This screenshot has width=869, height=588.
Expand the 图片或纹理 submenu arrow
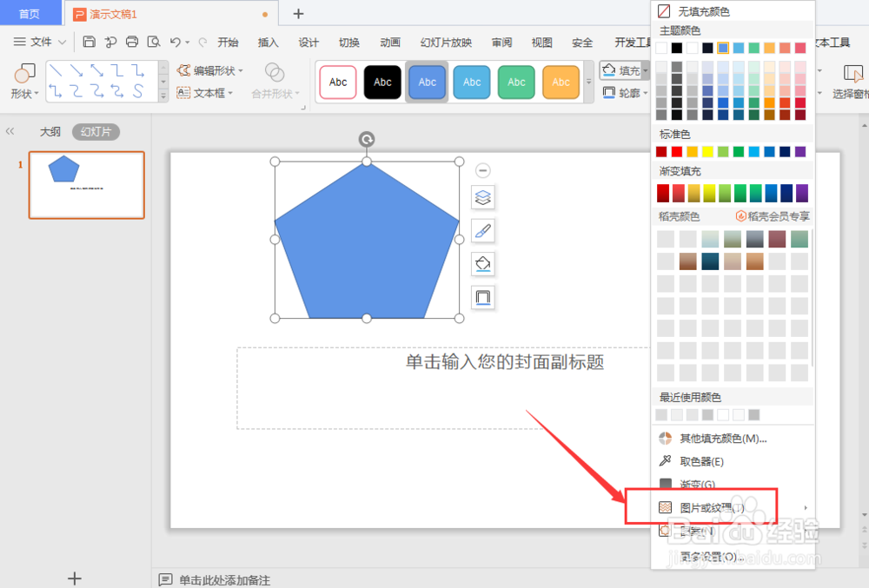point(806,507)
